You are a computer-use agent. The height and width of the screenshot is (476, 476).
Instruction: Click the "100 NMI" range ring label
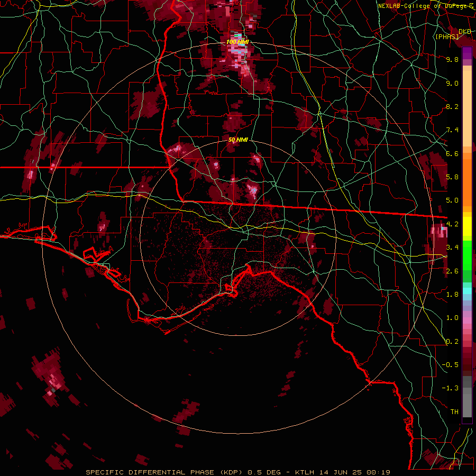pyautogui.click(x=237, y=42)
